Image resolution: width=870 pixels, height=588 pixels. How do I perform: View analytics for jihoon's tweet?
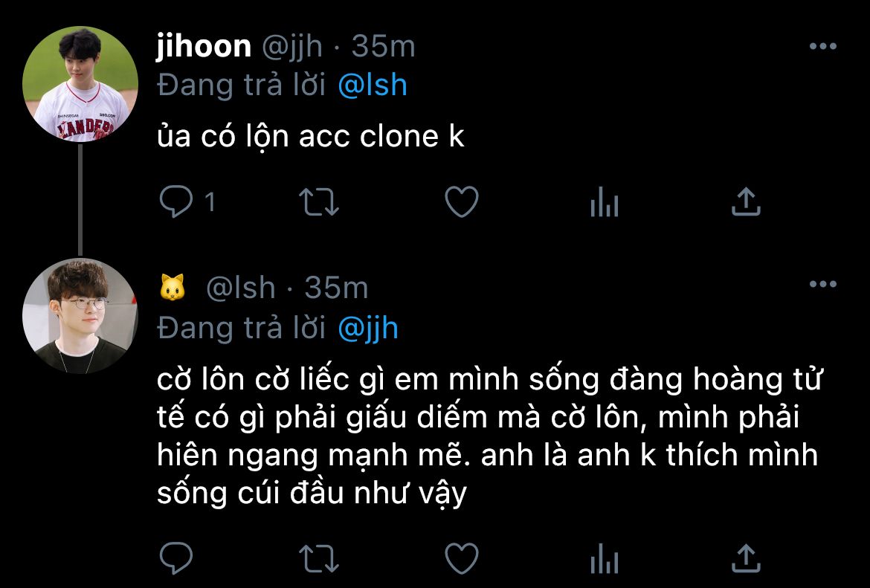(x=604, y=201)
